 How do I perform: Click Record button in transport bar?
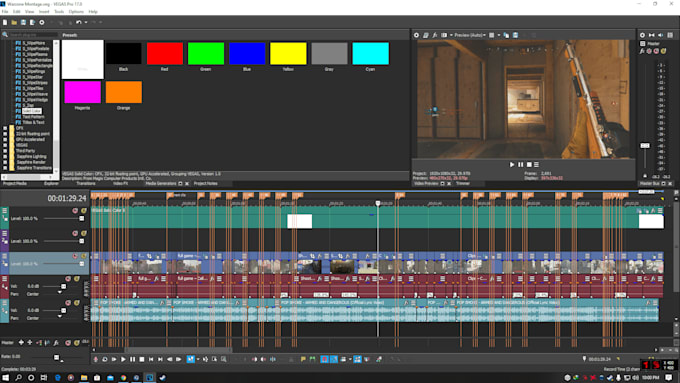click(96, 359)
